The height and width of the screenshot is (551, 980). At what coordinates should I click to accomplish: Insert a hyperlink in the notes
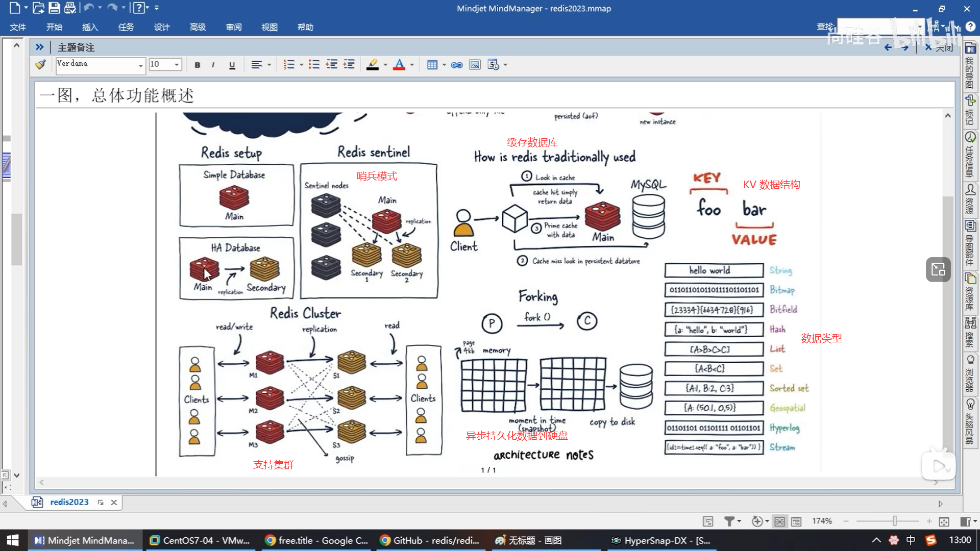(x=457, y=65)
